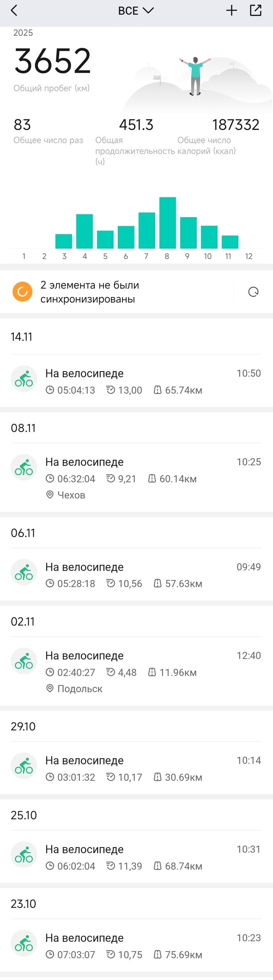Tap cycling icon for 08.11 ride
This screenshot has height=980, width=273.
[24, 468]
